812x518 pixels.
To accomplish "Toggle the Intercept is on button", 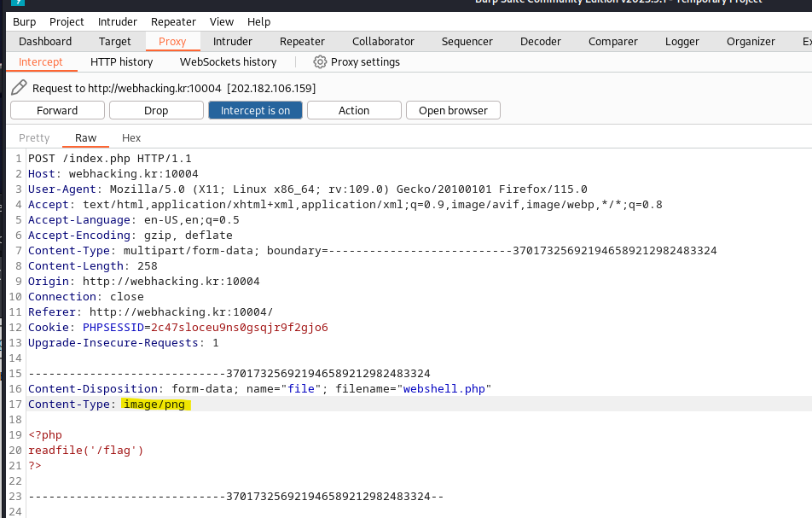I will [x=255, y=110].
